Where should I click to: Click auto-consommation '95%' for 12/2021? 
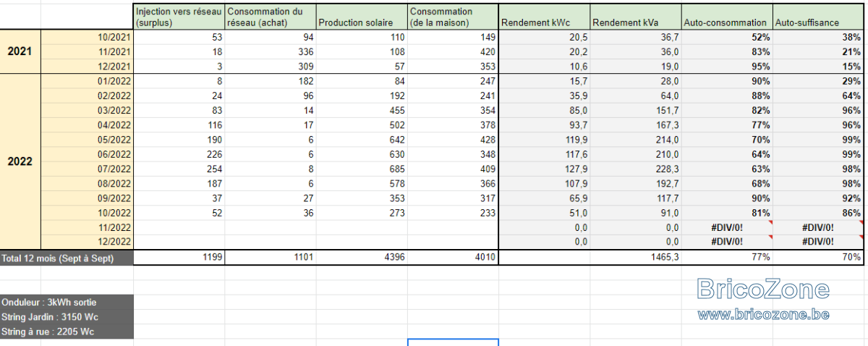point(727,66)
